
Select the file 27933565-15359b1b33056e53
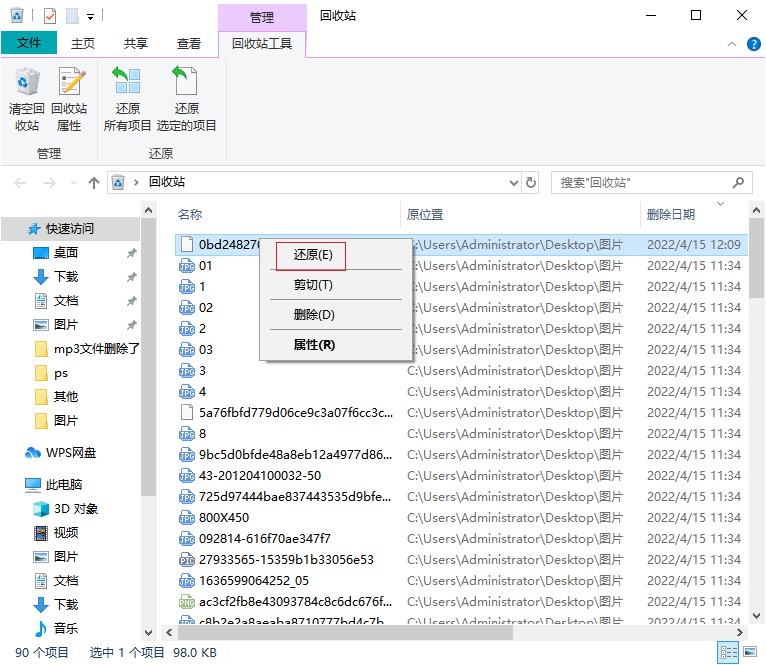286,559
